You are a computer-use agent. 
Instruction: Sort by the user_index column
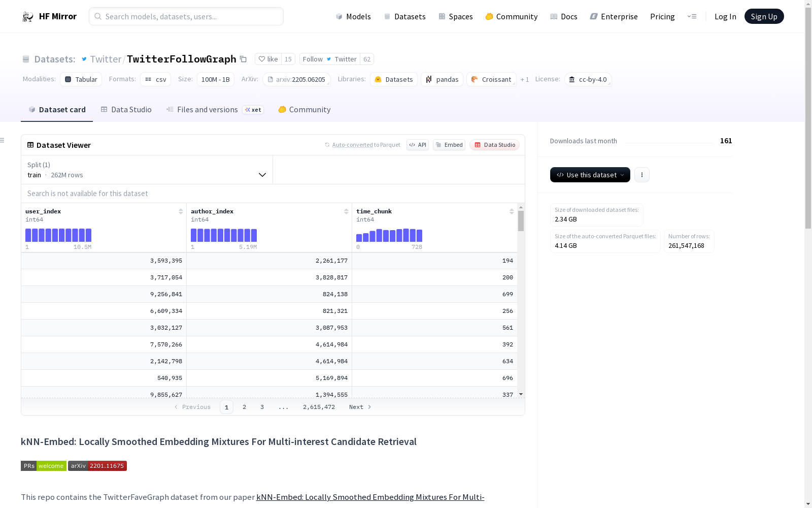pyautogui.click(x=181, y=211)
